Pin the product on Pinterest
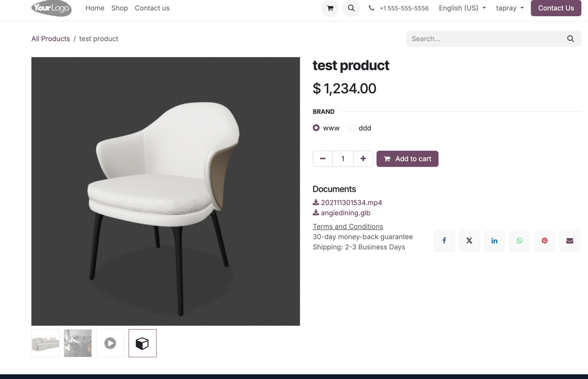The image size is (588, 379). pyautogui.click(x=545, y=241)
